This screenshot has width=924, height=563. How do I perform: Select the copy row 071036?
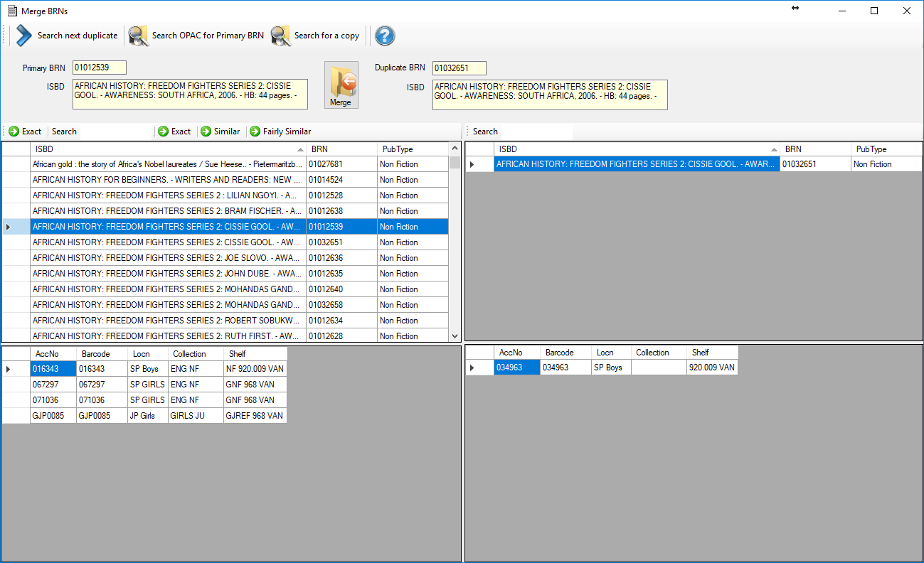(144, 400)
